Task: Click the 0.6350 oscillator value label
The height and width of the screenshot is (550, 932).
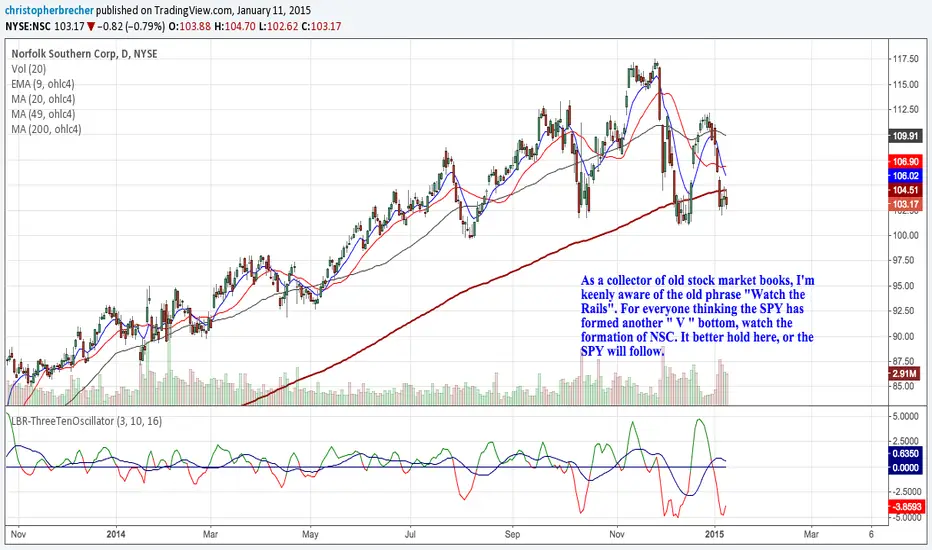Action: pyautogui.click(x=906, y=454)
